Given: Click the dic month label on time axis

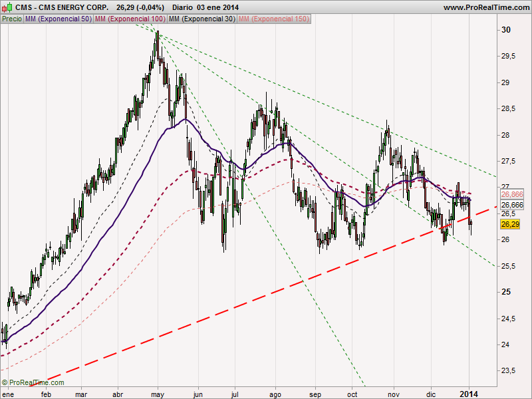Looking at the screenshot, I should click(x=431, y=394).
